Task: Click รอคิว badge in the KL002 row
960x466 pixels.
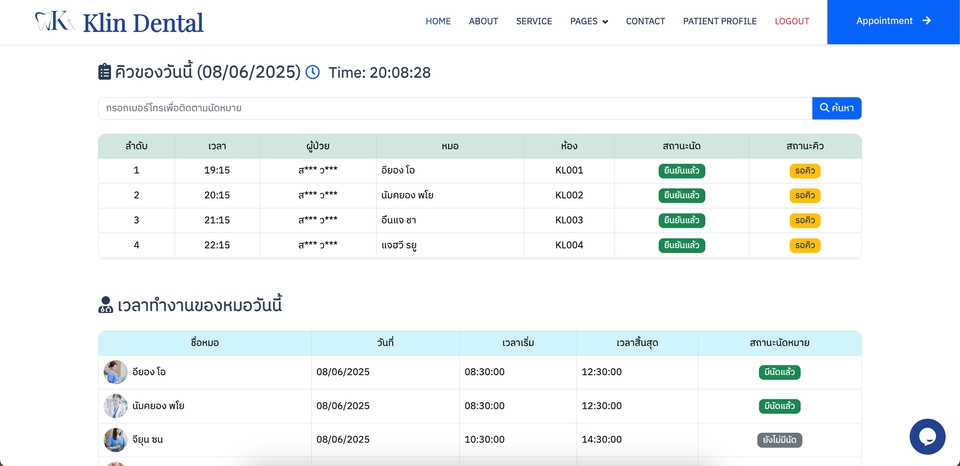Action: click(x=805, y=195)
